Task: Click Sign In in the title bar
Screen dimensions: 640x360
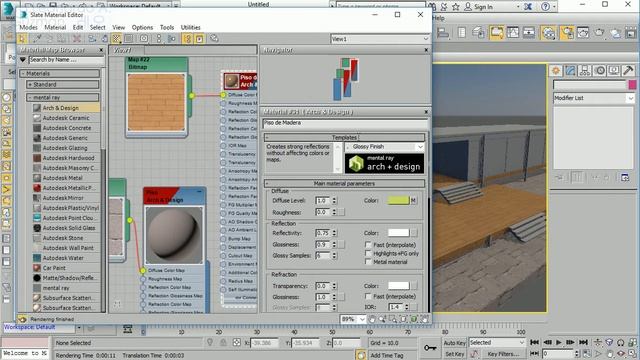Action: (x=483, y=7)
